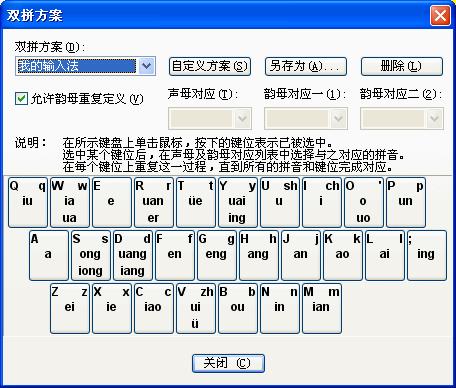Select the V key mapped to zh
Viewport: 456px width, 388px height.
point(196,308)
